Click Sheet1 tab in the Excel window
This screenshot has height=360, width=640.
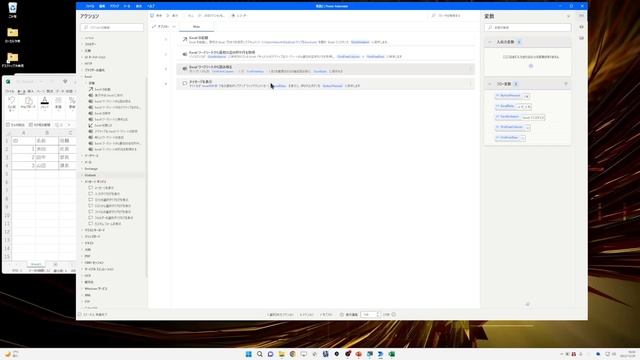[36, 264]
